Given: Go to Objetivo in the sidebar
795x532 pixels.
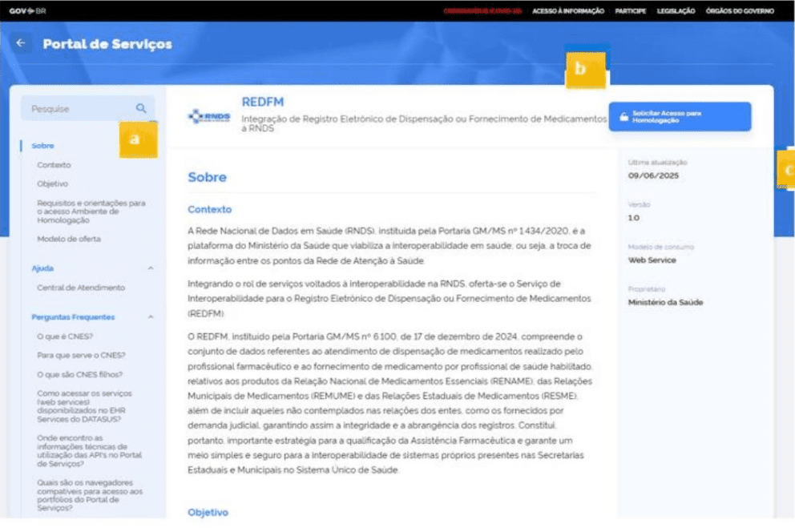Looking at the screenshot, I should 52,183.
